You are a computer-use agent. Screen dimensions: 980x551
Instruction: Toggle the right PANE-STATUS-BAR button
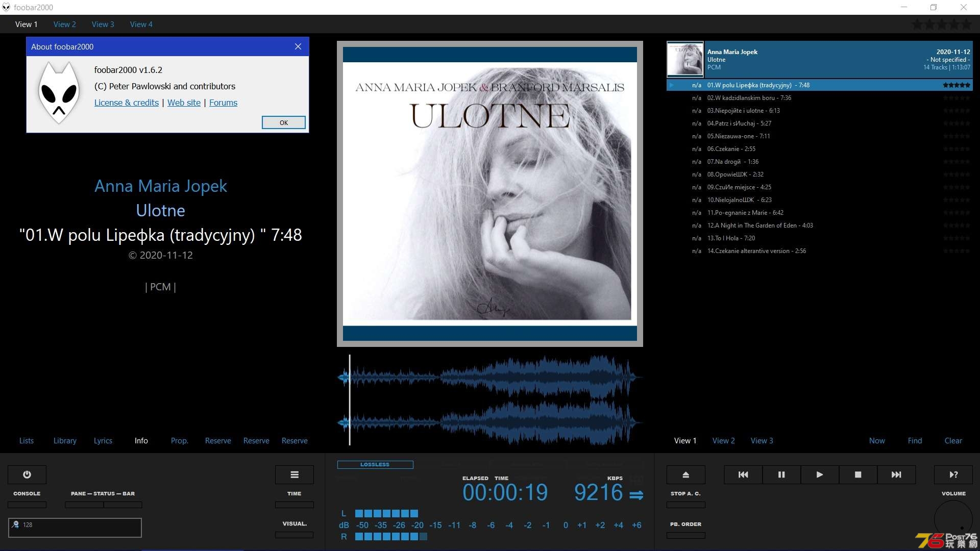pyautogui.click(x=123, y=505)
